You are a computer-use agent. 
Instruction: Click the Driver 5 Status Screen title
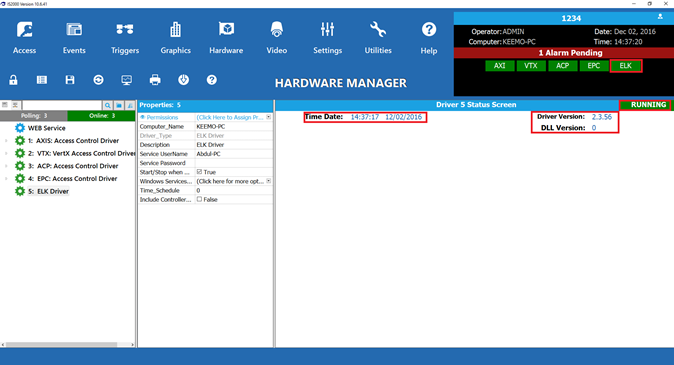476,104
